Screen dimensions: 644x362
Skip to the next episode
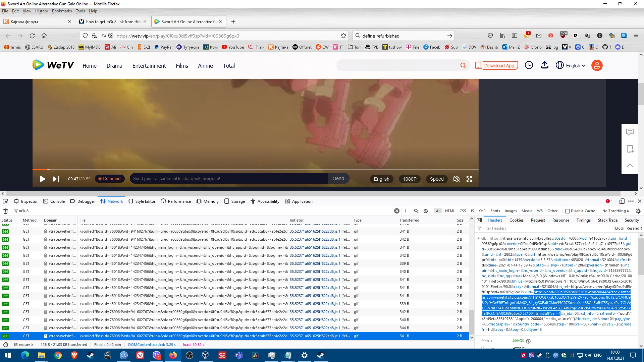click(x=56, y=179)
